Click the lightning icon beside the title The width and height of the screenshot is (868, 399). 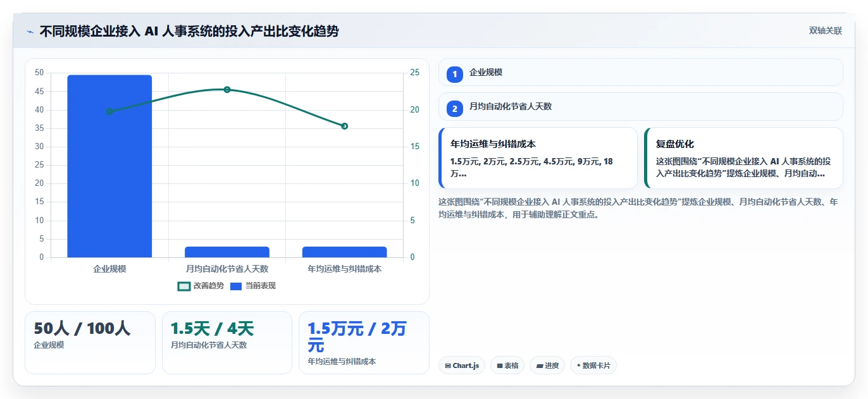(30, 32)
